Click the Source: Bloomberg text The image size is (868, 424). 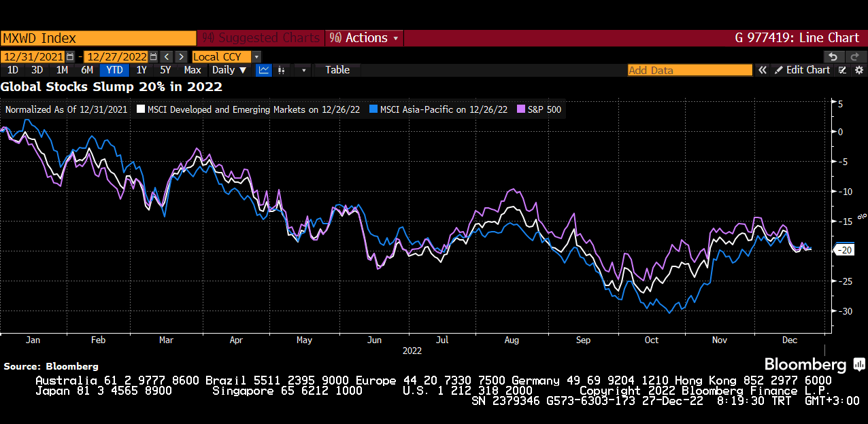coord(51,366)
